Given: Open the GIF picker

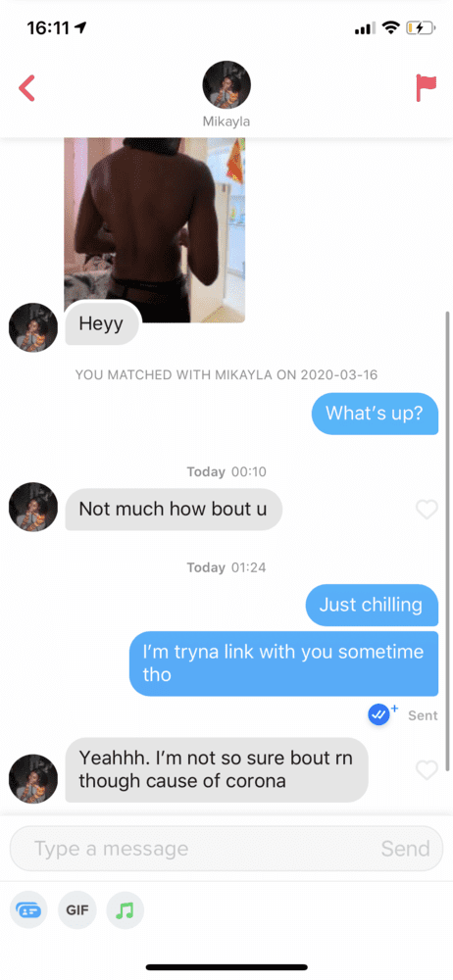Looking at the screenshot, I should [x=76, y=910].
